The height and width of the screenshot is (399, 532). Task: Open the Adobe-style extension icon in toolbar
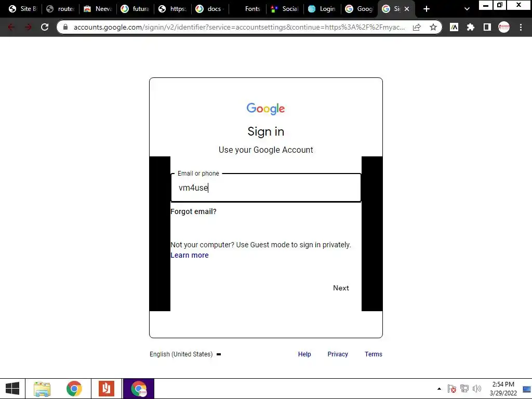click(454, 27)
